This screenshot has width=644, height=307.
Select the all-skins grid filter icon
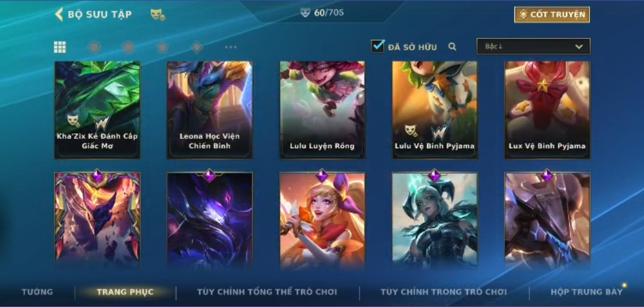coord(60,47)
